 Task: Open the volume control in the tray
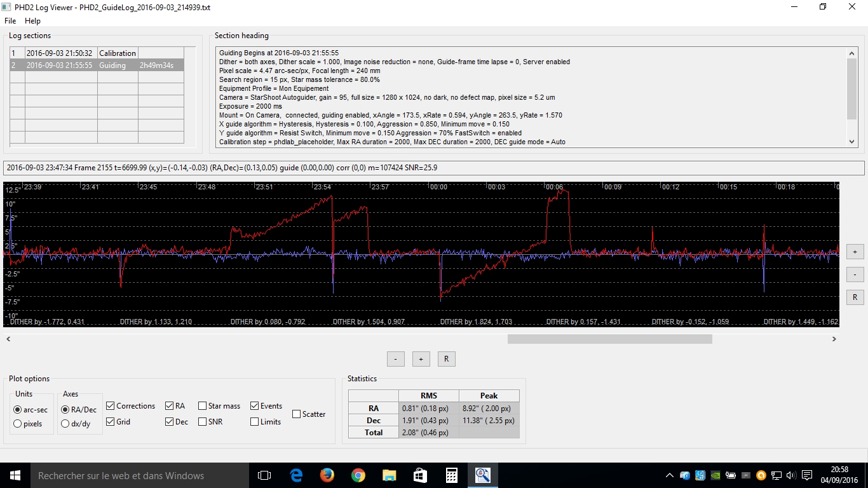point(791,475)
